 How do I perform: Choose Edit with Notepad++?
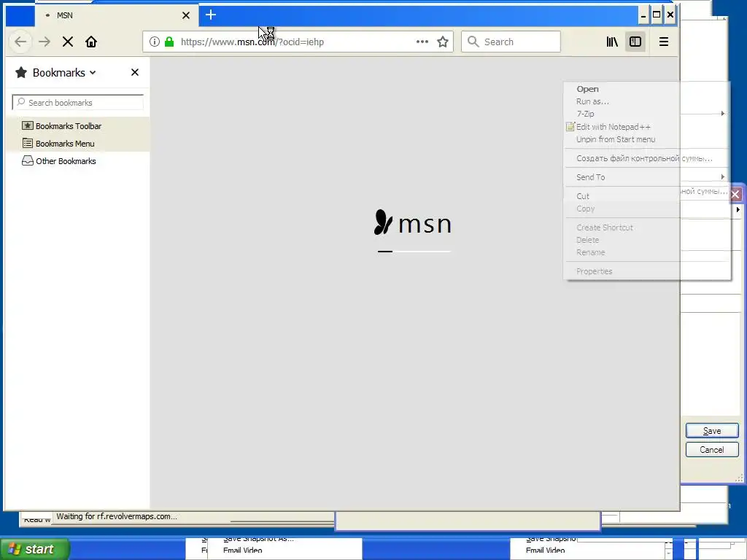[x=646, y=127]
